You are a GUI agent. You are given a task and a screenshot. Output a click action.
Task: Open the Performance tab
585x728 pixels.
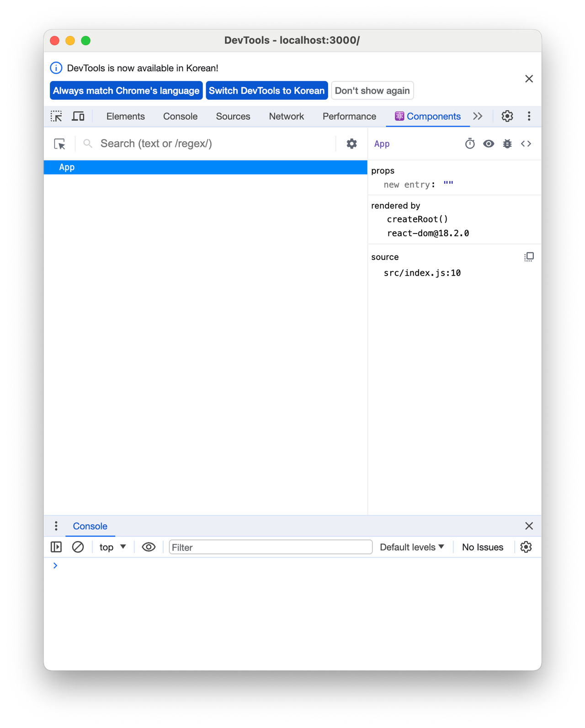349,116
